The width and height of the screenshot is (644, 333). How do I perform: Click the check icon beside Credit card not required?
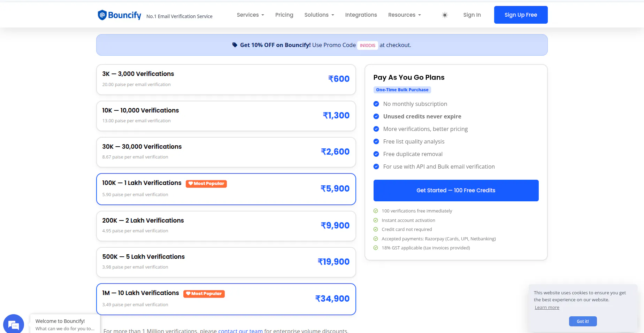coord(376,229)
